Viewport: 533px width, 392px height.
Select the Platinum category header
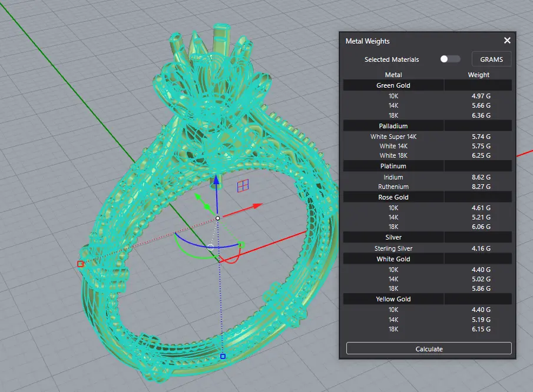click(x=393, y=167)
